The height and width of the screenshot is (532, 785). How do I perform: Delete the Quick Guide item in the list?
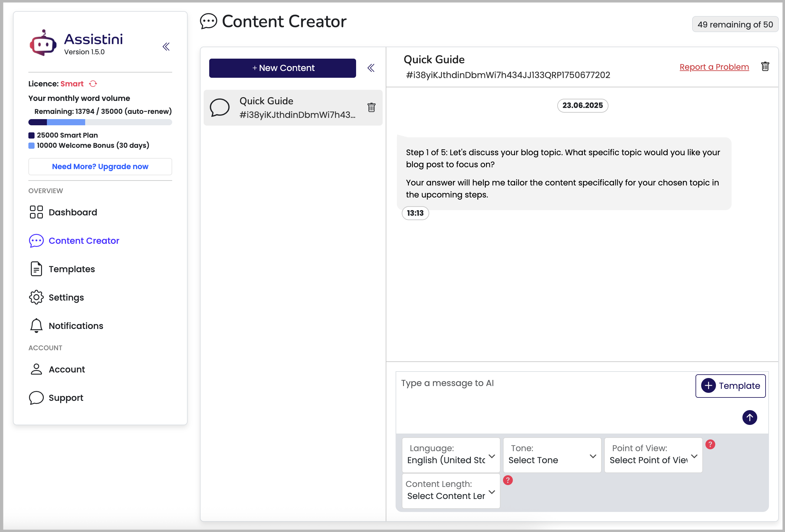(371, 107)
